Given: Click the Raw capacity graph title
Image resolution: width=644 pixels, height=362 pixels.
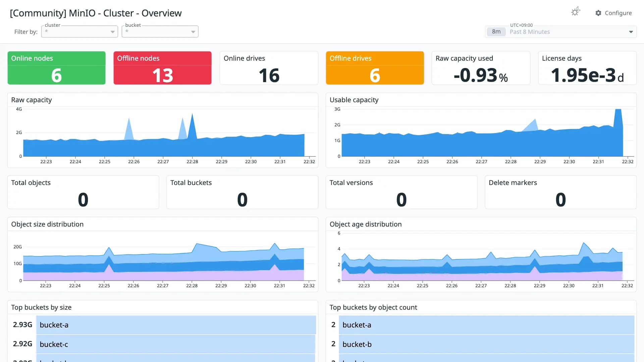Looking at the screenshot, I should point(32,100).
